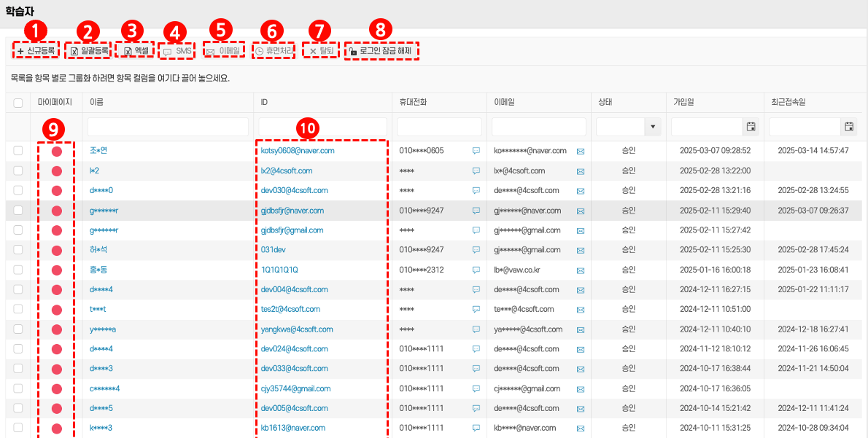Sort by the 이름 column header
The width and height of the screenshot is (868, 438).
(96, 103)
